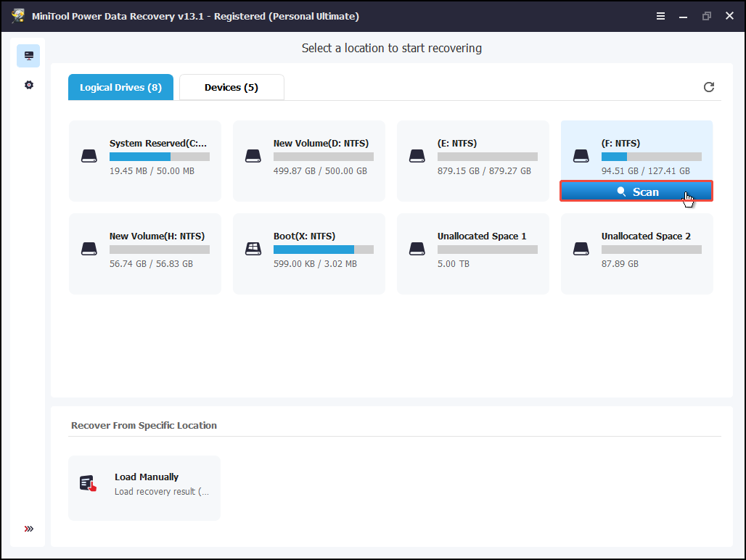
Task: Minimize the MiniTool window
Action: [683, 16]
